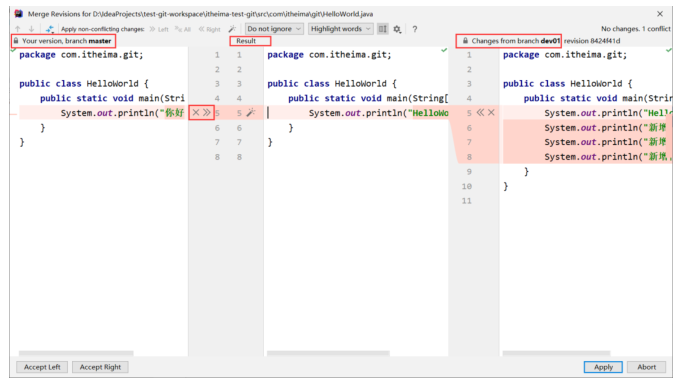Image resolution: width=683 pixels, height=382 pixels.
Task: Resolve line 5 with magic wand
Action: 251,112
